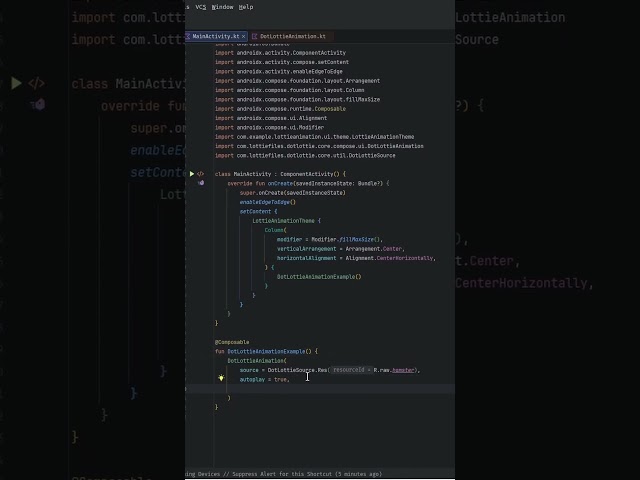640x480 pixels.
Task: Click the underlined 'hamster' resource reference
Action: pyautogui.click(x=402, y=370)
